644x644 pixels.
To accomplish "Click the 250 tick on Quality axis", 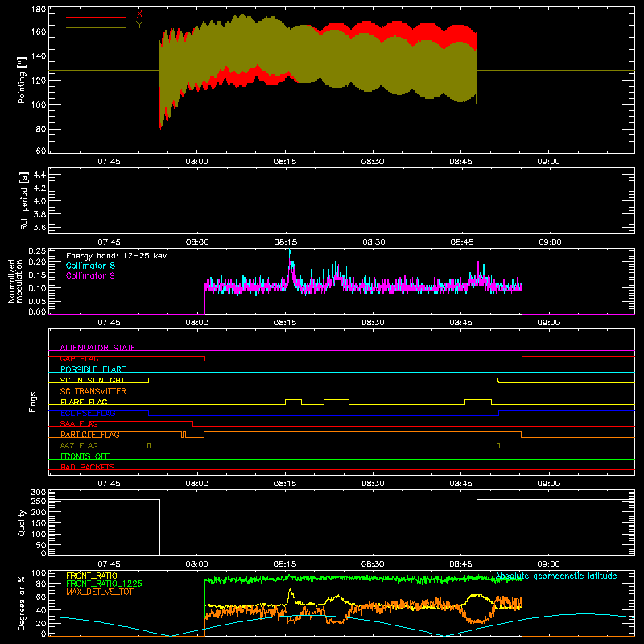I will click(39, 501).
